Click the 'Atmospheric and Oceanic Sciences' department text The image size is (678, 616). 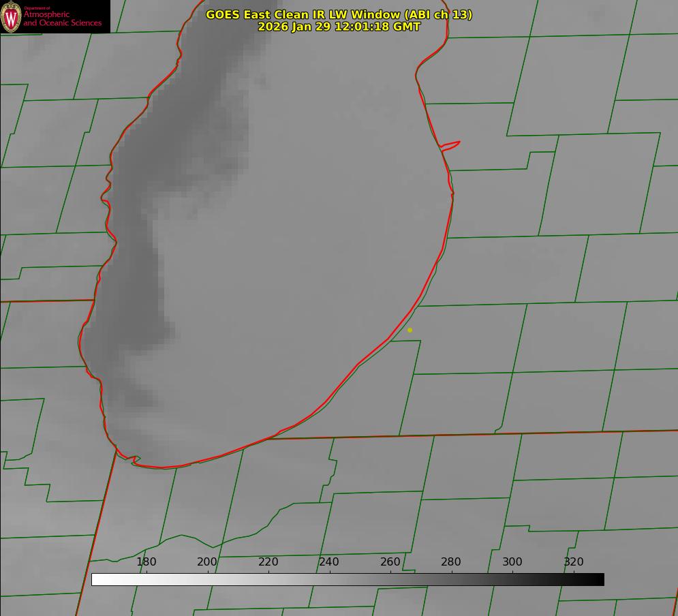click(63, 18)
